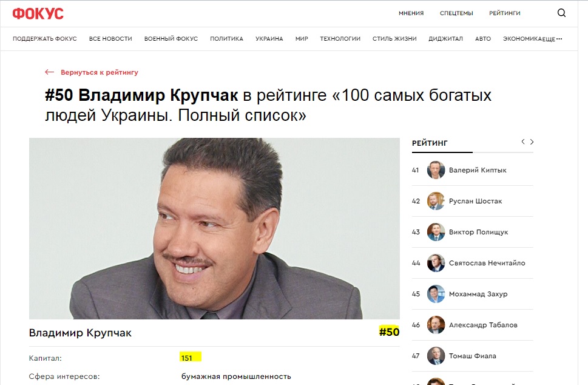Screen dimensions: 588x385
Task: Click the large Владимир Крупчак photo
Action: tap(214, 228)
